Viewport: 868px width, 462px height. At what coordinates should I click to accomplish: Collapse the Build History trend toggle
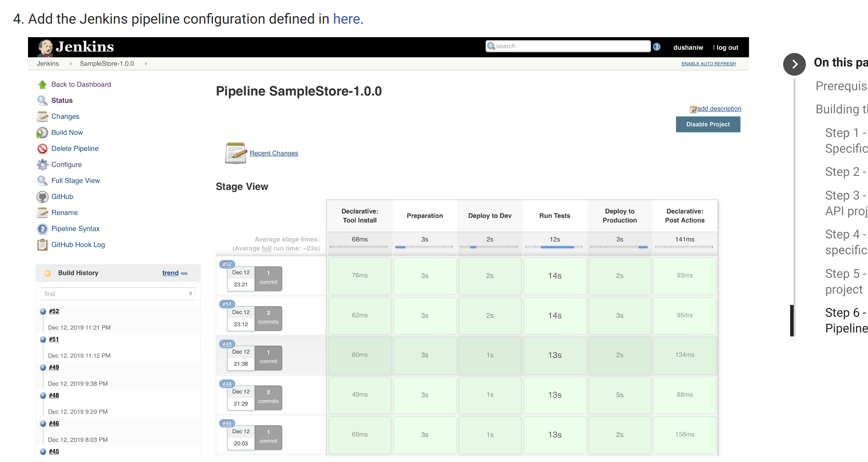[x=184, y=273]
